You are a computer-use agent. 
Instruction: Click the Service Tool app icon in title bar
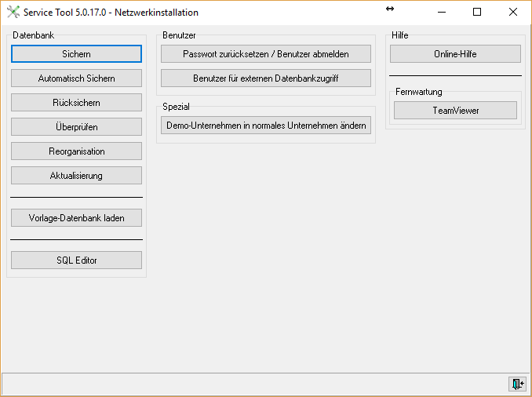[13, 13]
